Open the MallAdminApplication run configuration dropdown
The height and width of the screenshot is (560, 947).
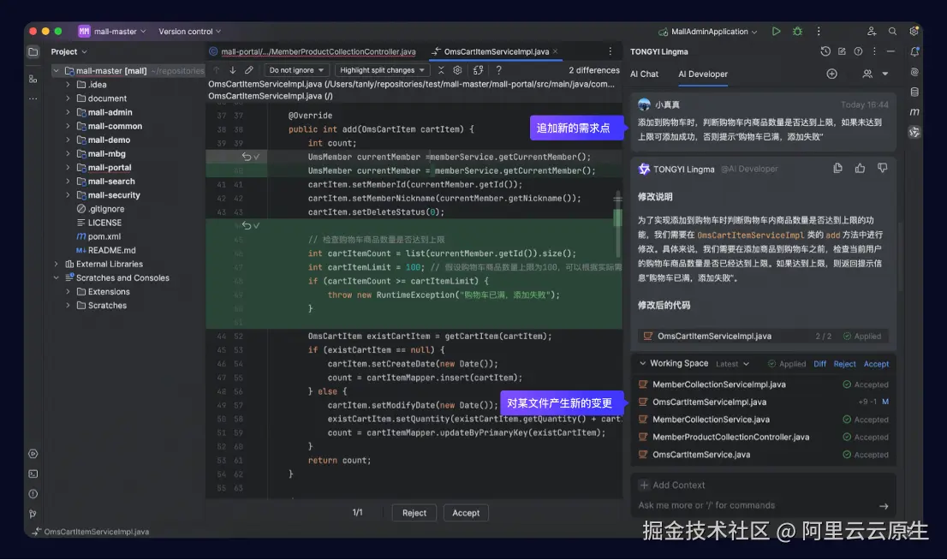click(x=708, y=32)
